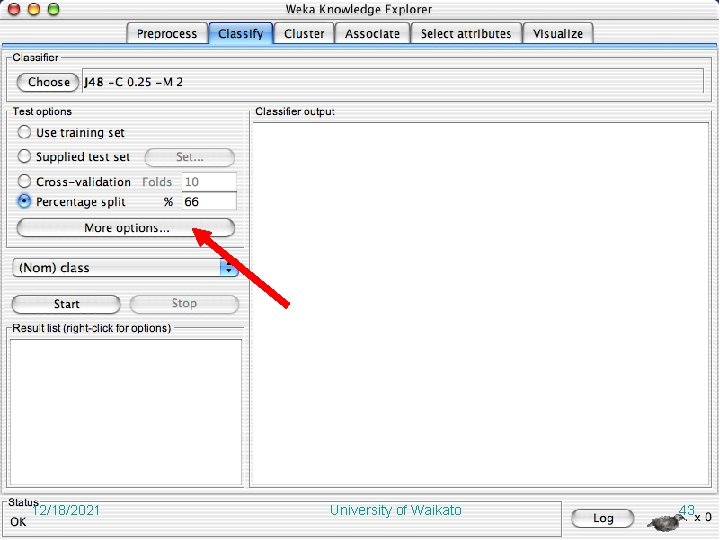Image resolution: width=720 pixels, height=540 pixels.
Task: Click the Stop button
Action: point(184,303)
